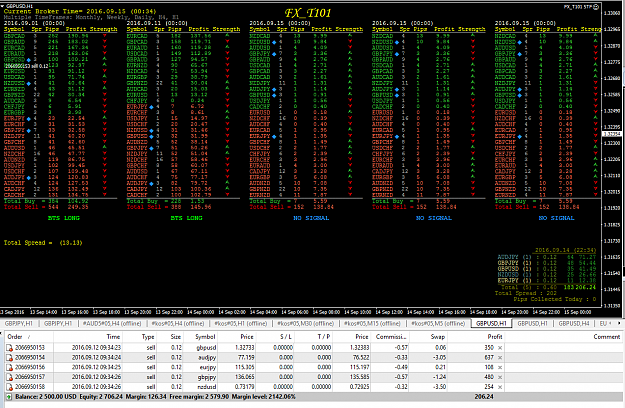625x408 pixels.
Task: Click the active GBPUSD,H1 chart tab
Action: (x=491, y=324)
